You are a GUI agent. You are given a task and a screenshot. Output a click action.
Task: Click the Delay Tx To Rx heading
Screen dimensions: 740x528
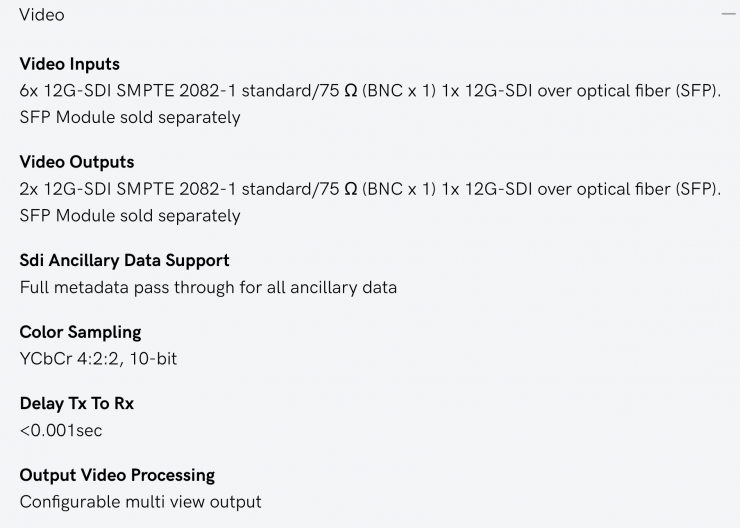coord(76,404)
